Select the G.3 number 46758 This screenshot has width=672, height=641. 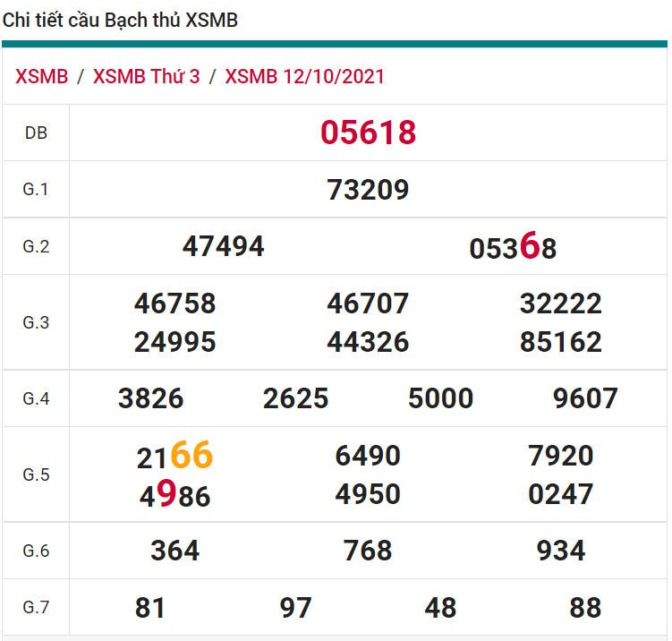click(x=174, y=303)
